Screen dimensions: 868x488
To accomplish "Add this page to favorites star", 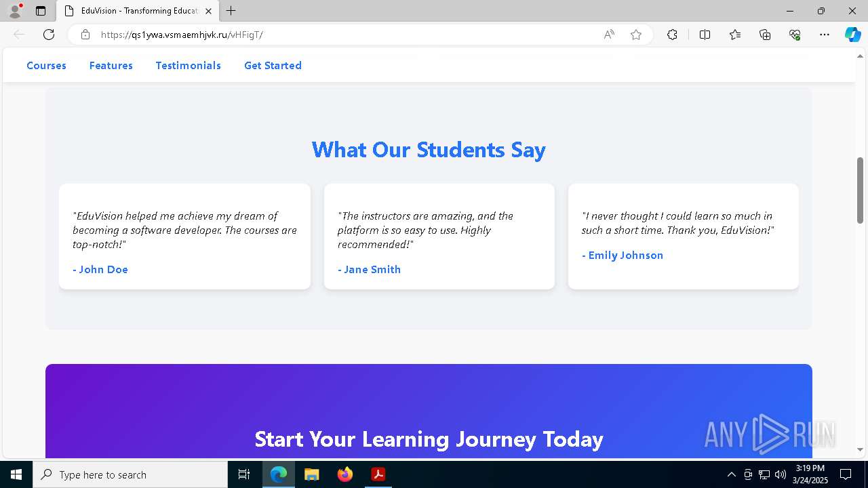I will click(x=636, y=35).
